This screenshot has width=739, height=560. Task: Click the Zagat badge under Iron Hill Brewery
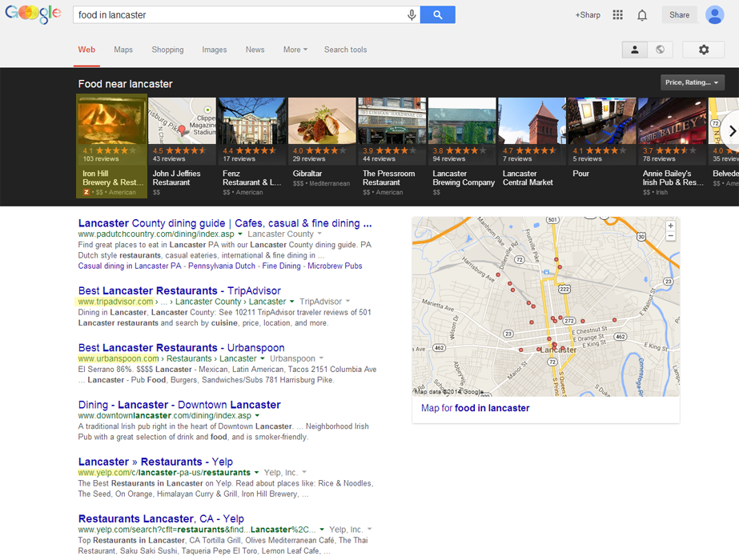[86, 192]
